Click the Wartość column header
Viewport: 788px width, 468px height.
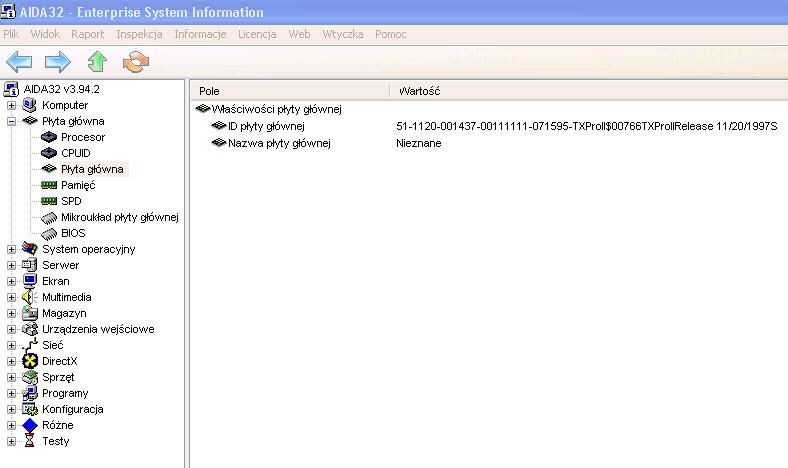point(589,91)
